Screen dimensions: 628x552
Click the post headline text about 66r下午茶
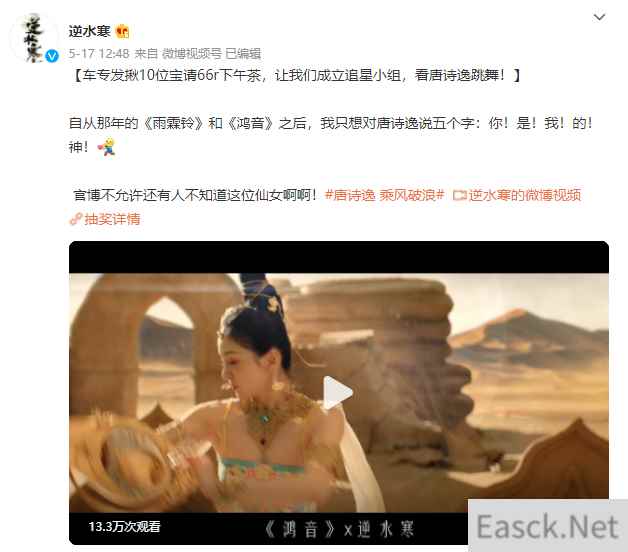pyautogui.click(x=297, y=75)
